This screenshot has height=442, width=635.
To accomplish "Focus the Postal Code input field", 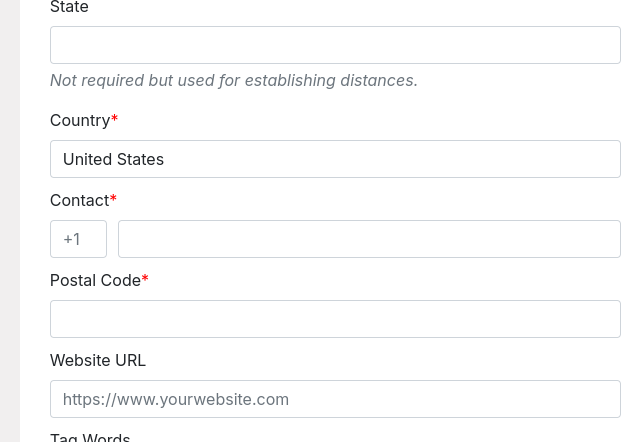I will pos(335,319).
